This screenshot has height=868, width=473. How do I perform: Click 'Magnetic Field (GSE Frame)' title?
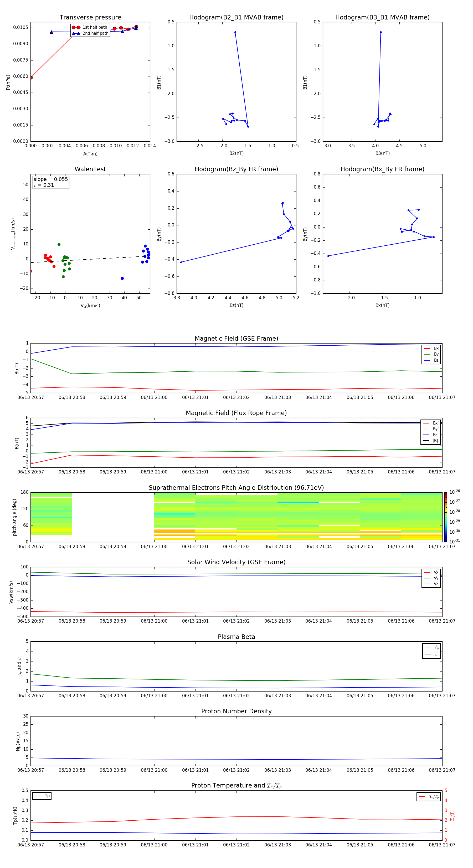236,339
